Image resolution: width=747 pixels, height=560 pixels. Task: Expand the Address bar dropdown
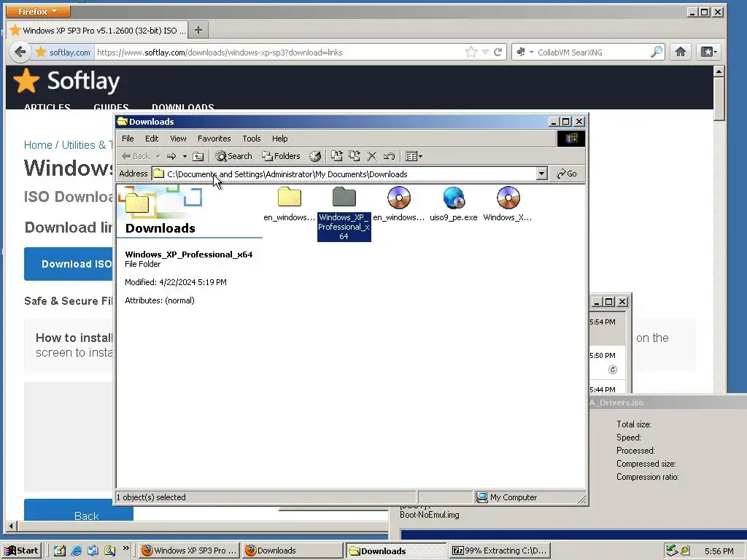click(x=542, y=174)
